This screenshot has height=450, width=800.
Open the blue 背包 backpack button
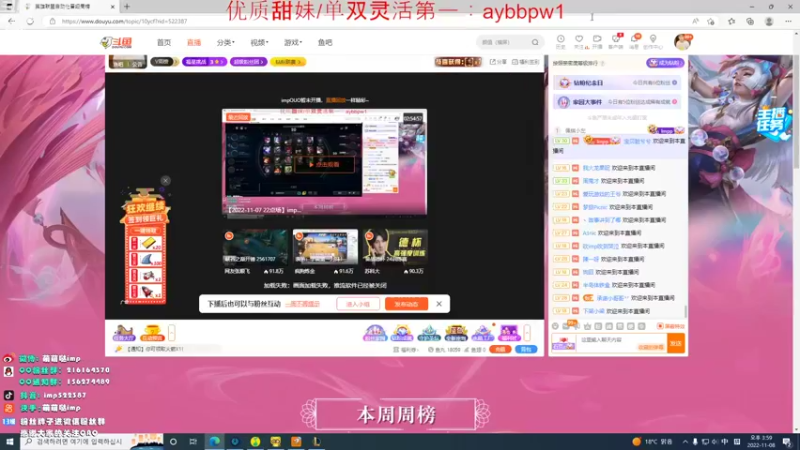(526, 349)
